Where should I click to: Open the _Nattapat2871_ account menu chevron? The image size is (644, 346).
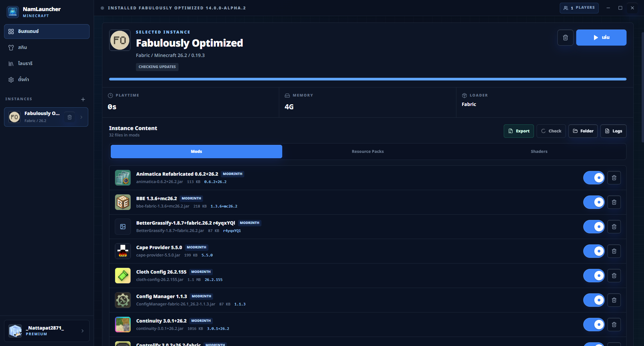pyautogui.click(x=83, y=331)
